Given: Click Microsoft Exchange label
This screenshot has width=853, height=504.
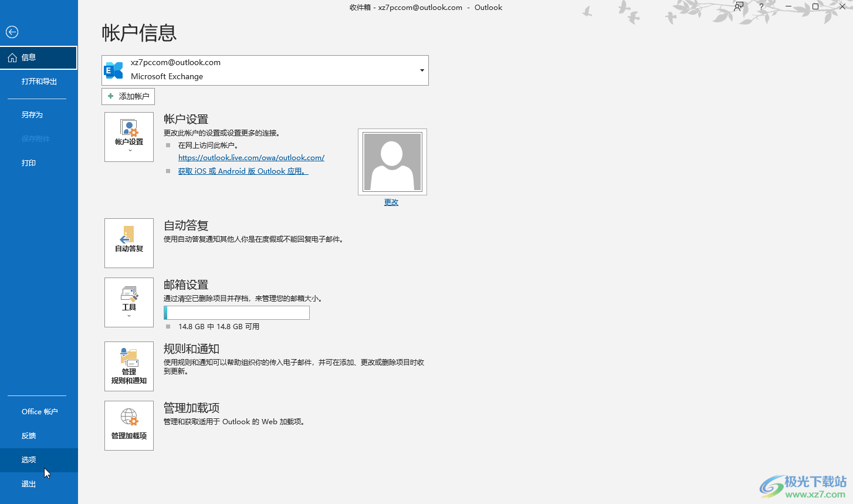Looking at the screenshot, I should [x=167, y=77].
